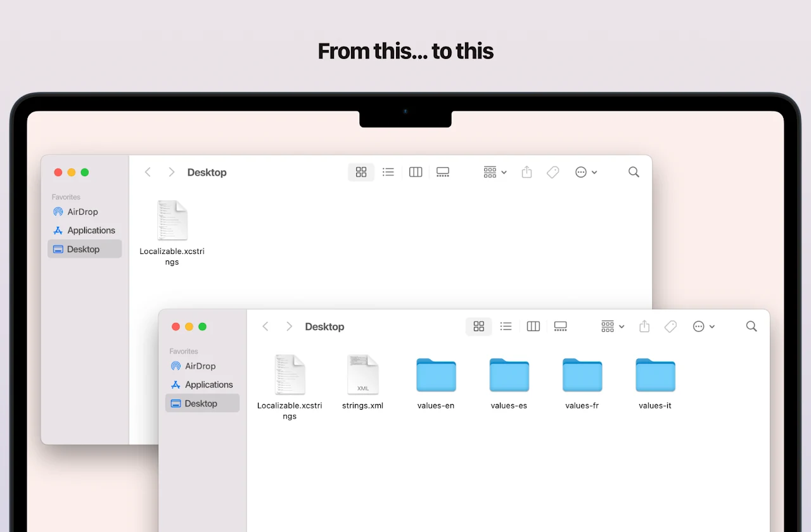Select the strings.xml file icon
This screenshot has height=532, width=811.
[363, 375]
